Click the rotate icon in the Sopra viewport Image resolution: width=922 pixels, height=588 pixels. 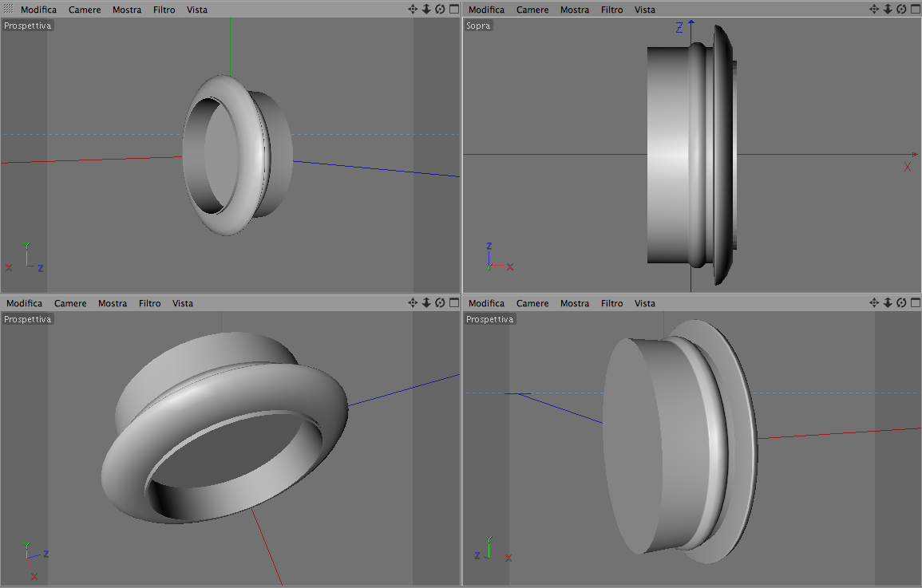901,10
